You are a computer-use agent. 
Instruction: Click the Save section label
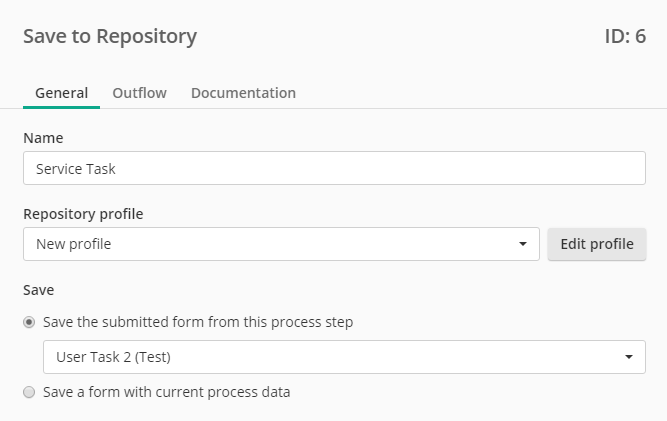point(38,290)
